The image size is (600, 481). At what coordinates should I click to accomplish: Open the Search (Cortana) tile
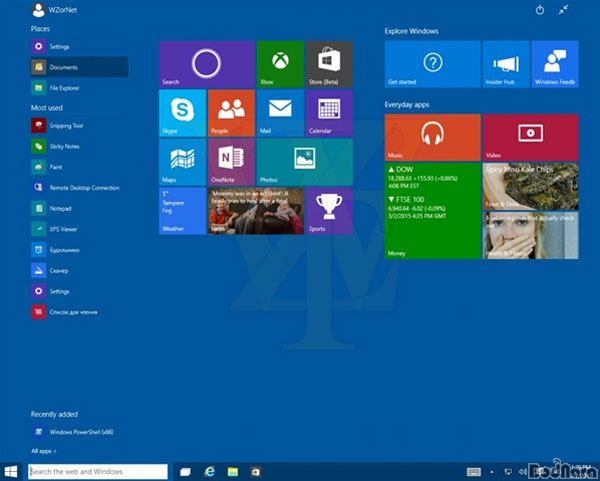(x=207, y=64)
